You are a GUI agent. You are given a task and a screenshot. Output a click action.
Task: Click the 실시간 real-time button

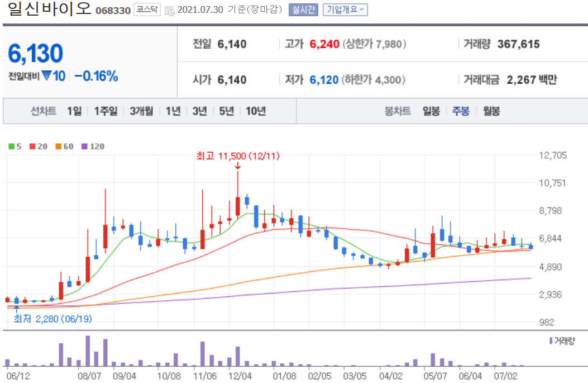[303, 10]
